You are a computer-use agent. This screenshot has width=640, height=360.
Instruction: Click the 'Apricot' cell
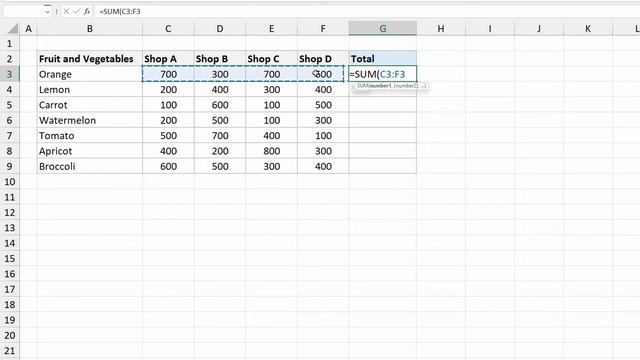tap(89, 151)
